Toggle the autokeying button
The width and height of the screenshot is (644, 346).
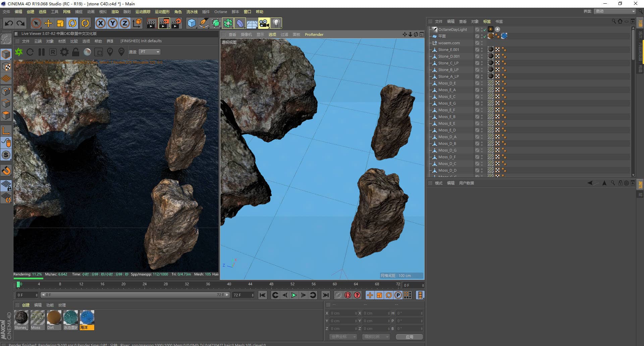pyautogui.click(x=348, y=295)
